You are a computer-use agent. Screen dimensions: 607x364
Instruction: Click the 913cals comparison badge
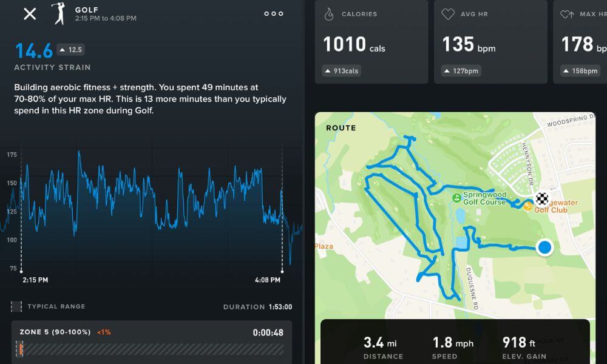(x=342, y=71)
